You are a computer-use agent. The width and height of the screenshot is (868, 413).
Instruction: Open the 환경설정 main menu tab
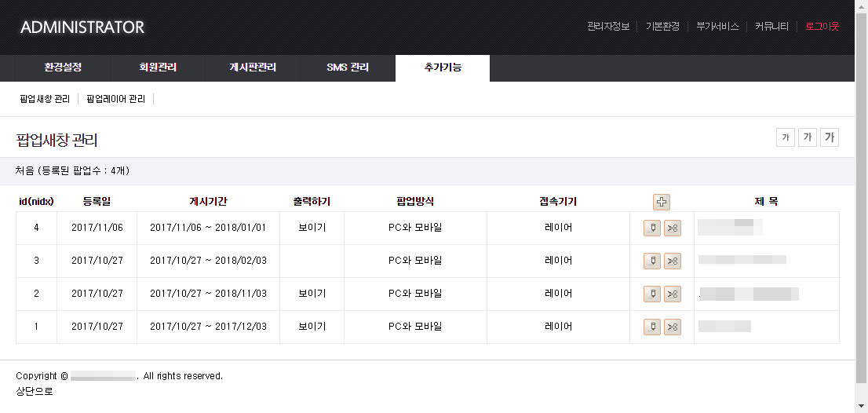pos(63,68)
